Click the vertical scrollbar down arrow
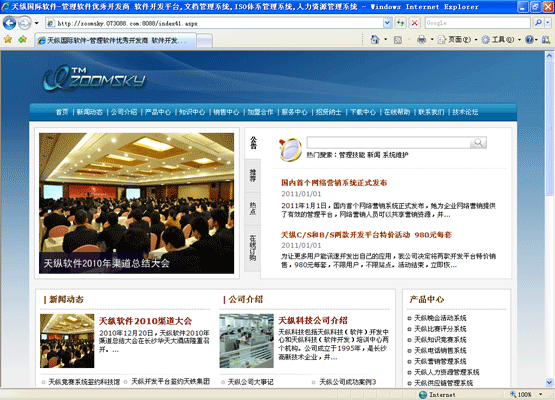 [x=549, y=382]
